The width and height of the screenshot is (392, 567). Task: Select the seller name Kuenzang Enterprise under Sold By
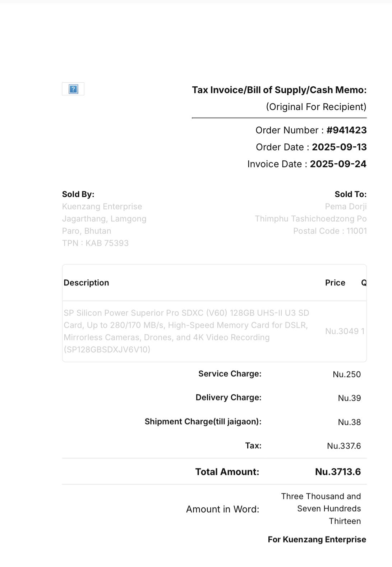(x=102, y=206)
